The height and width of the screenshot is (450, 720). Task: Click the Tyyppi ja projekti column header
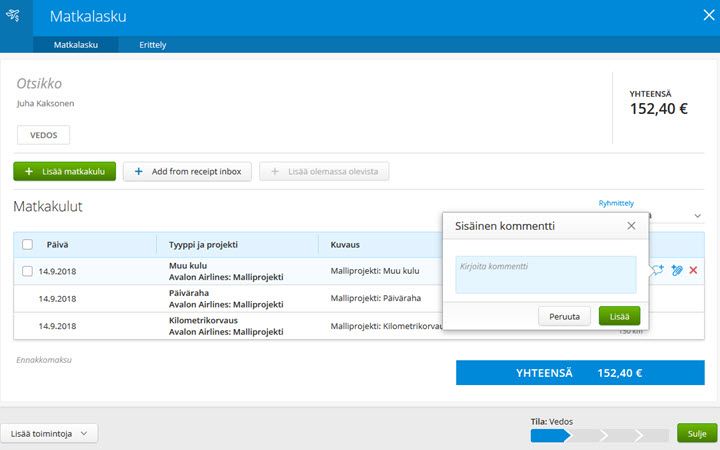pyautogui.click(x=203, y=245)
